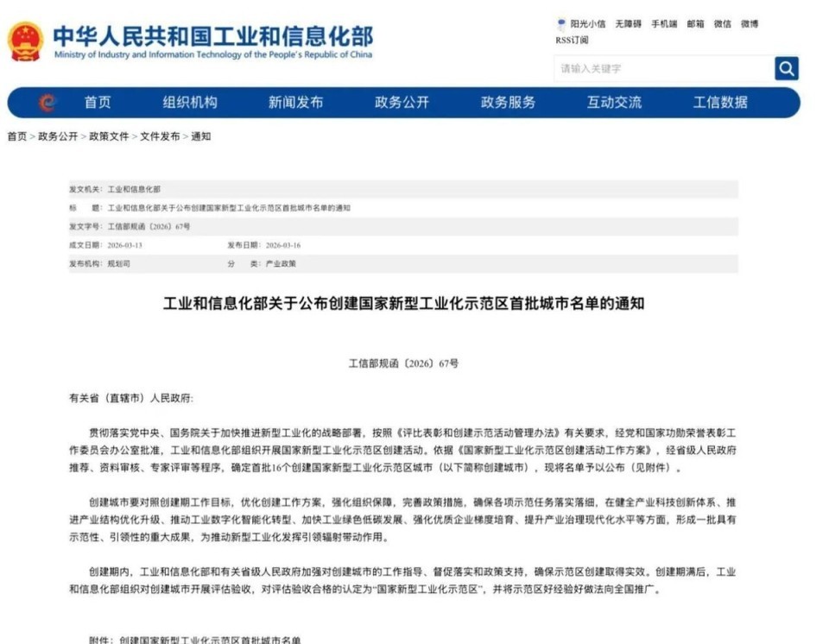Viewport: 829px width, 644px height.
Task: Go to 文件发布 in the breadcrumb
Action: pyautogui.click(x=160, y=136)
